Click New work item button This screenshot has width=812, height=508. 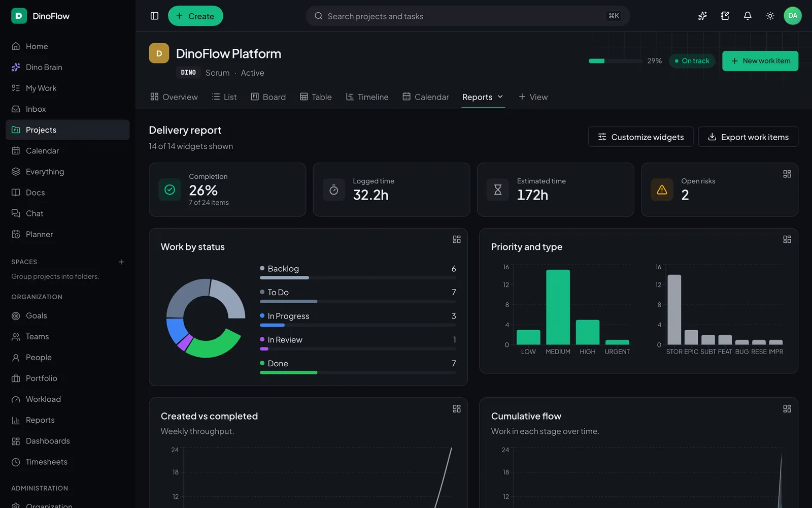(x=760, y=61)
